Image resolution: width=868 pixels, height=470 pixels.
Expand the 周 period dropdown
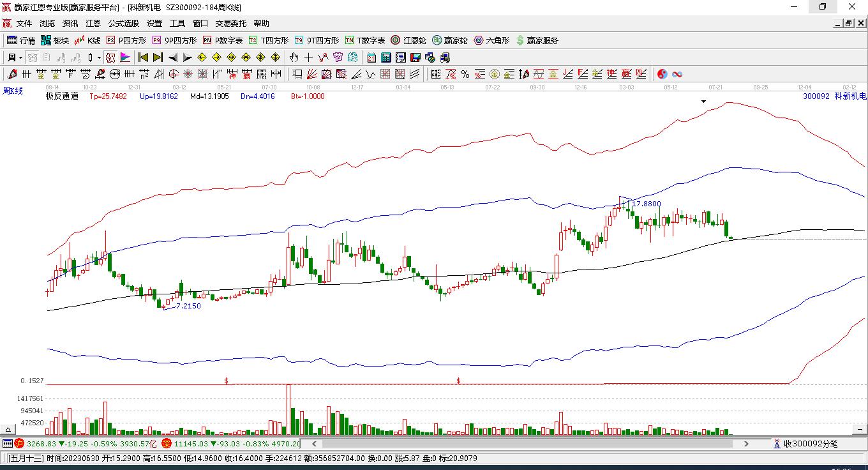pos(14,57)
